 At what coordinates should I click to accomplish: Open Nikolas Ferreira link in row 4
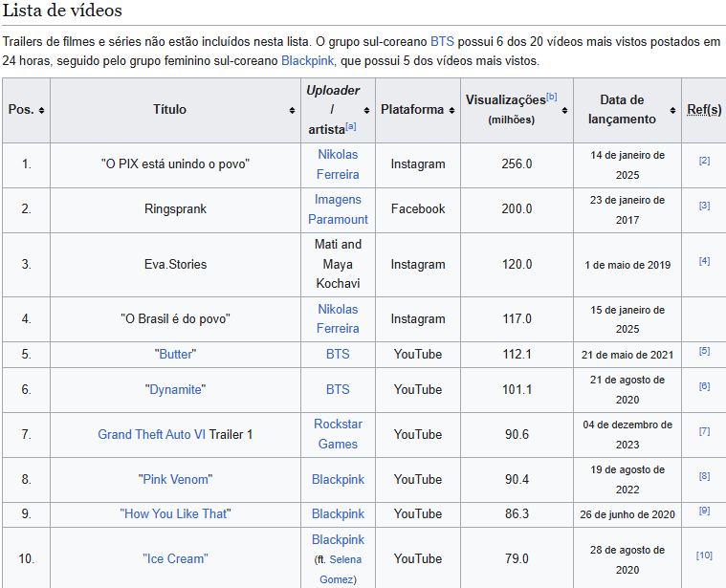[x=338, y=318]
